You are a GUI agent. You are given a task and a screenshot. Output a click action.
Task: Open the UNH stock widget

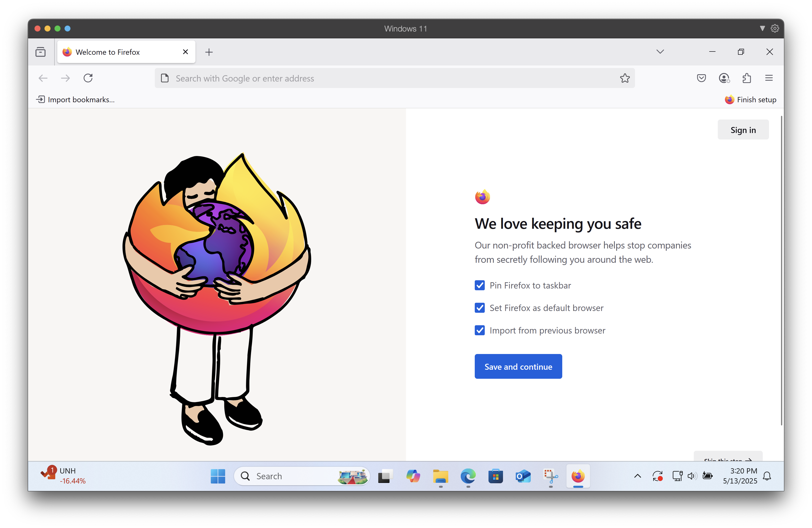point(63,476)
